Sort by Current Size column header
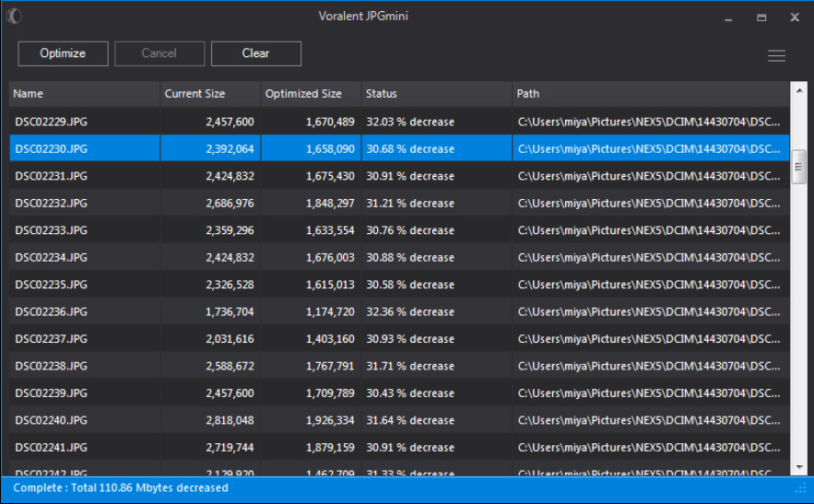 coord(210,94)
